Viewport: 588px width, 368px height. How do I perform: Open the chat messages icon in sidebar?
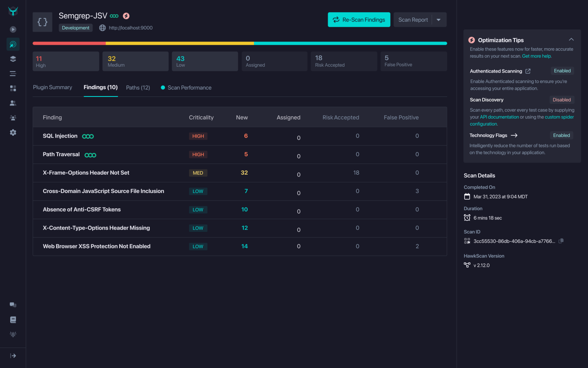13,304
